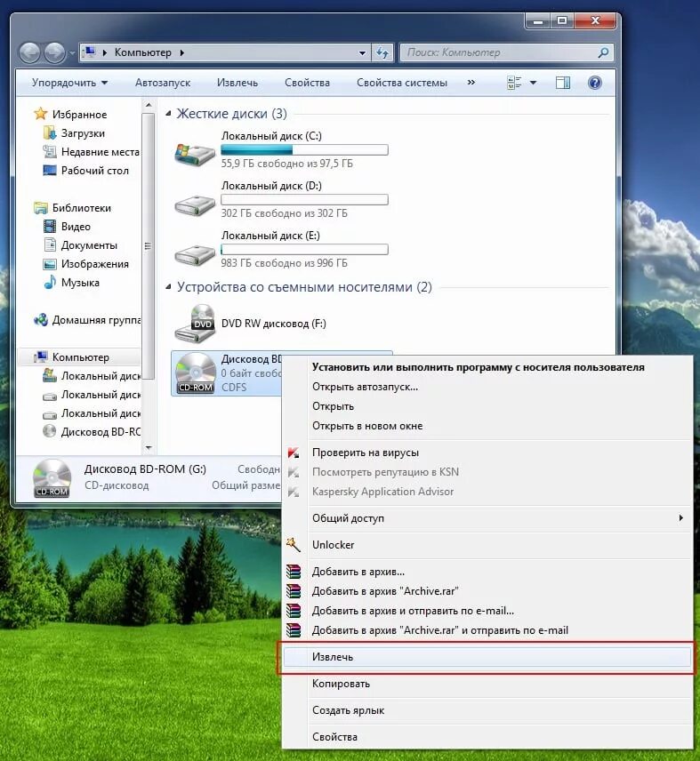Click the Kaspersky icon beside Проверить на вирусы
Viewport: 700px width, 761px height.
click(294, 453)
